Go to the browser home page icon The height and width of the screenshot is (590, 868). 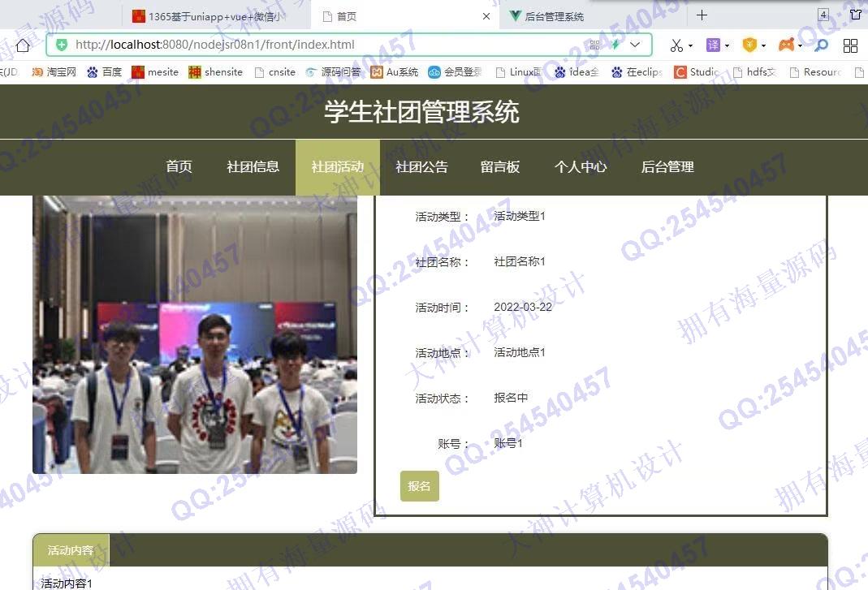pos(23,45)
